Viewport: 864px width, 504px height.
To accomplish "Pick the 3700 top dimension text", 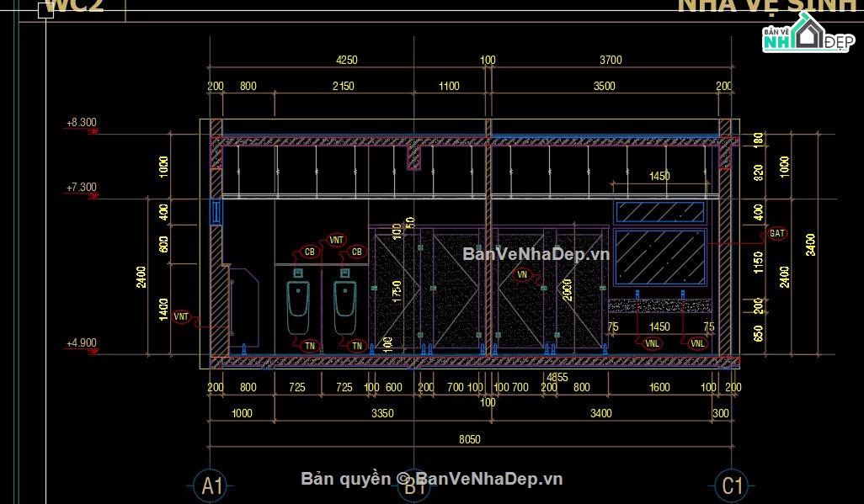I will [611, 60].
